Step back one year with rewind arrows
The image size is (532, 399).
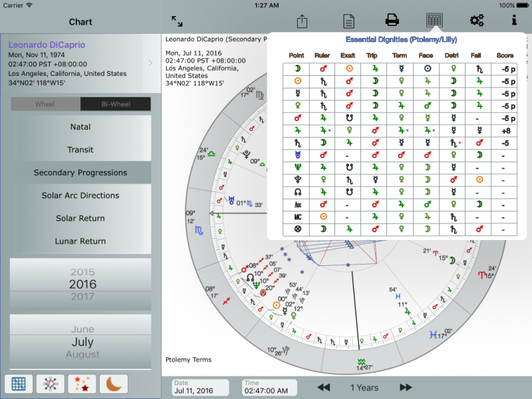coord(323,388)
